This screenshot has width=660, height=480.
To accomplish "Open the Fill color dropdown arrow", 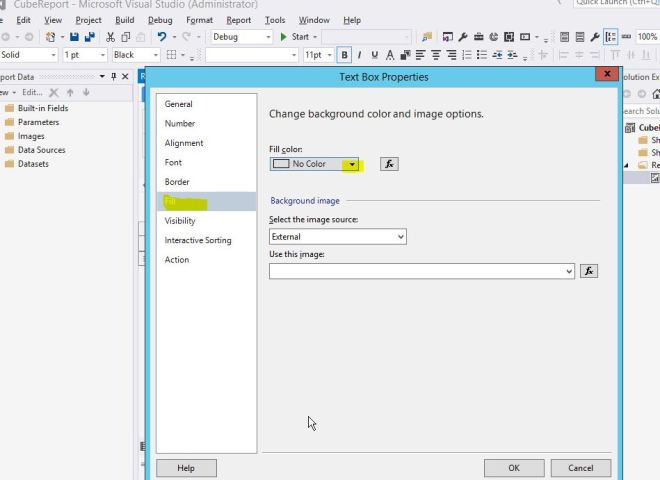I will (352, 164).
